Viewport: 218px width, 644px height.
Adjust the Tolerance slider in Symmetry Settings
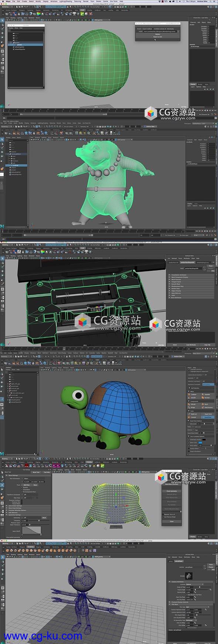click(x=39, y=520)
